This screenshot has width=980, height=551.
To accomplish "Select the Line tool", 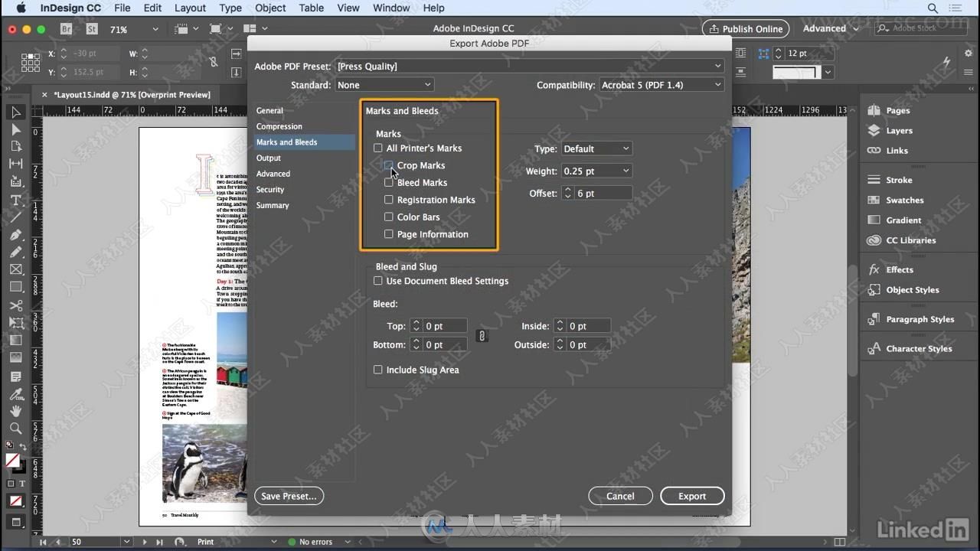I will tap(15, 217).
